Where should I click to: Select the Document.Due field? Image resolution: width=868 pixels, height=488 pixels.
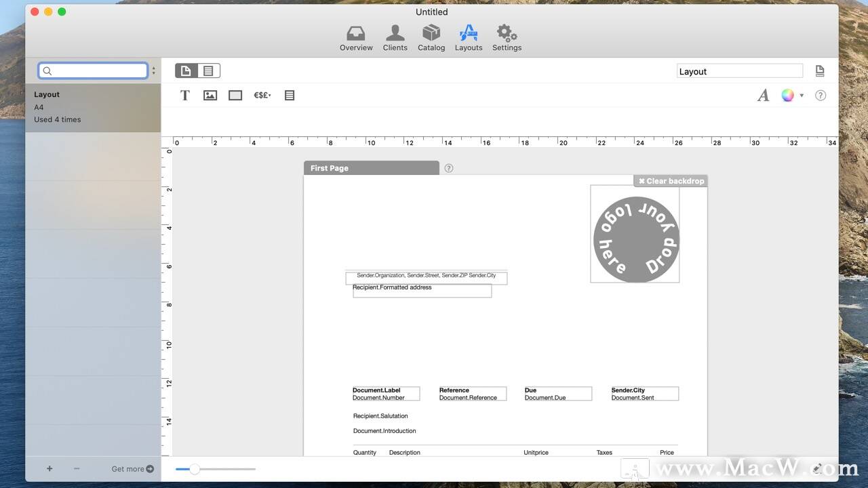545,398
